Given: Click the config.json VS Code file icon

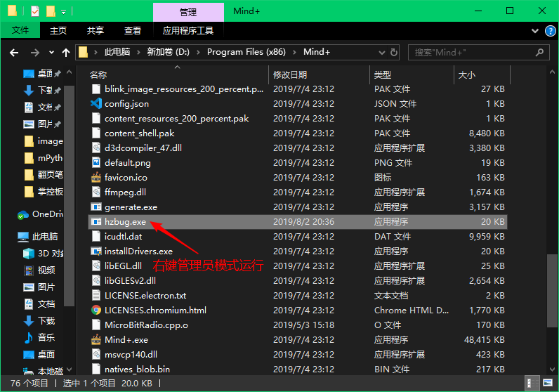Looking at the screenshot, I should tap(96, 103).
